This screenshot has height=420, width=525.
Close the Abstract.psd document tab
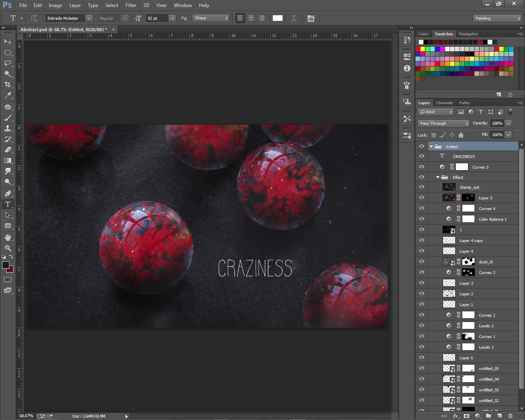114,29
